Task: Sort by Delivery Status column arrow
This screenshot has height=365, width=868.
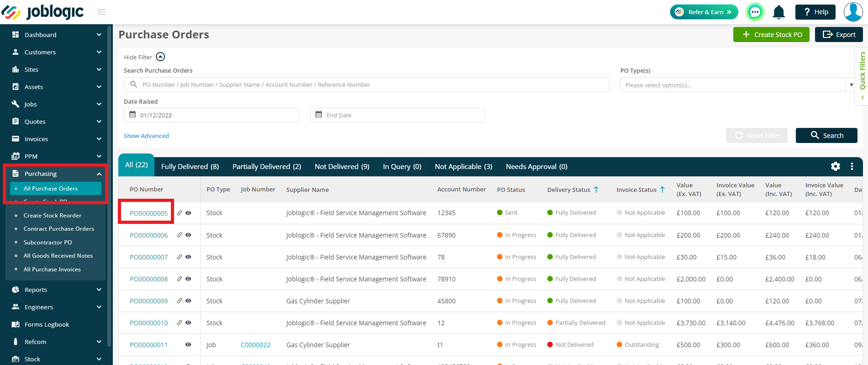Action: (x=596, y=190)
